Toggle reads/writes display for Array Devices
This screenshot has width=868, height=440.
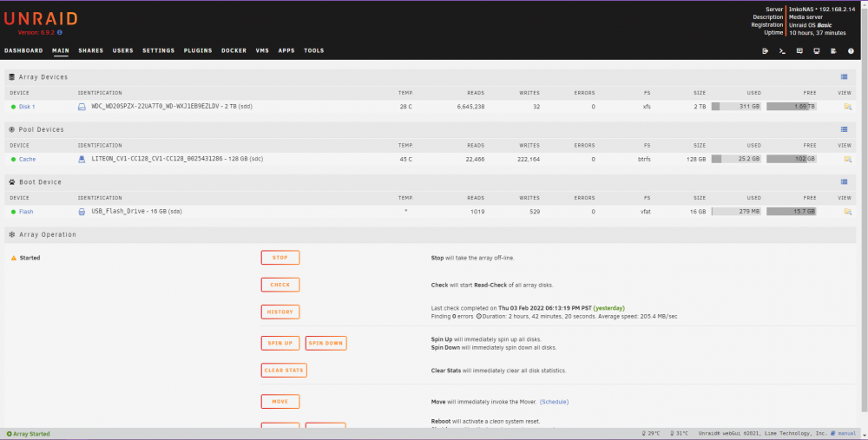(x=845, y=77)
